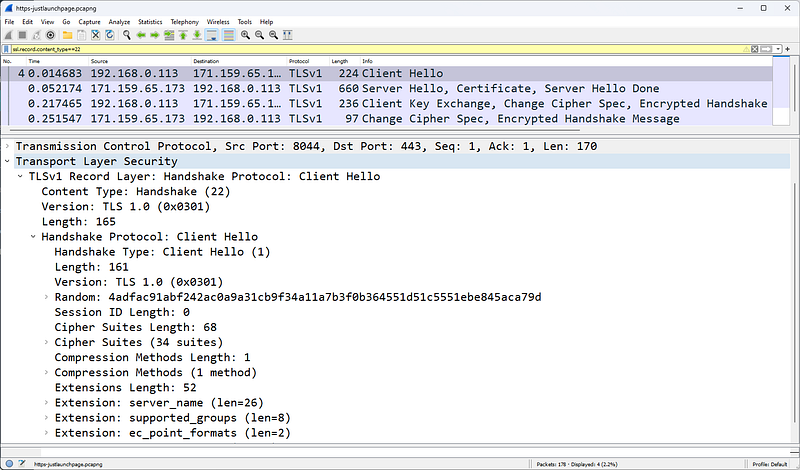Open the Statistics menu

click(150, 22)
